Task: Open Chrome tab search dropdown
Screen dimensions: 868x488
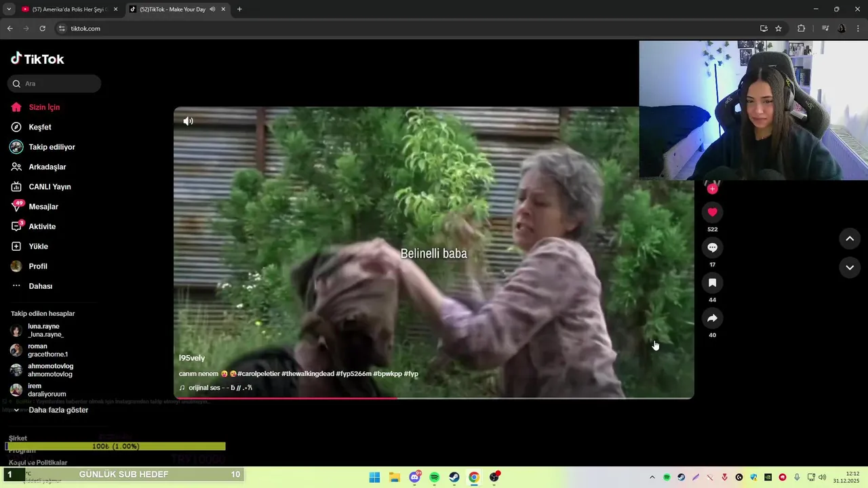Action: coord(9,9)
